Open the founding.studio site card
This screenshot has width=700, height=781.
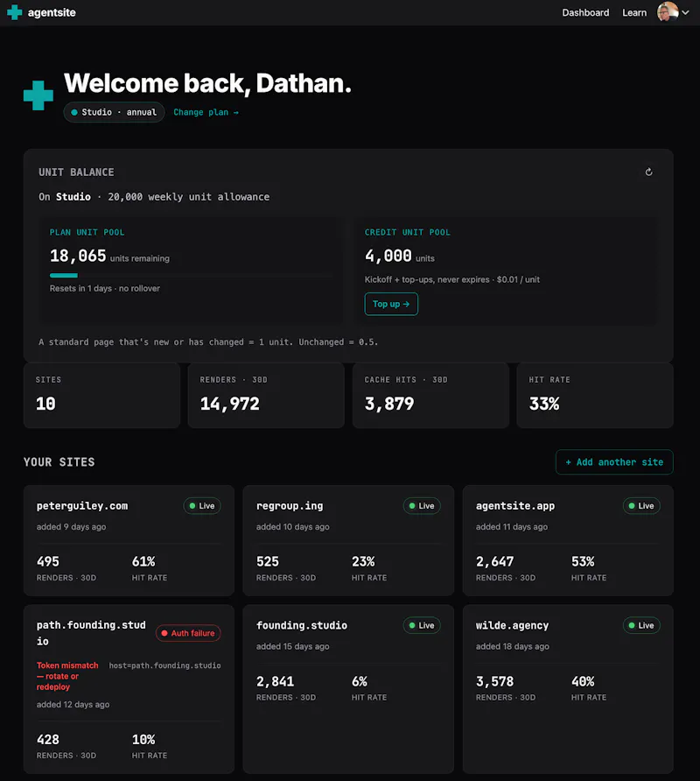pyautogui.click(x=348, y=689)
